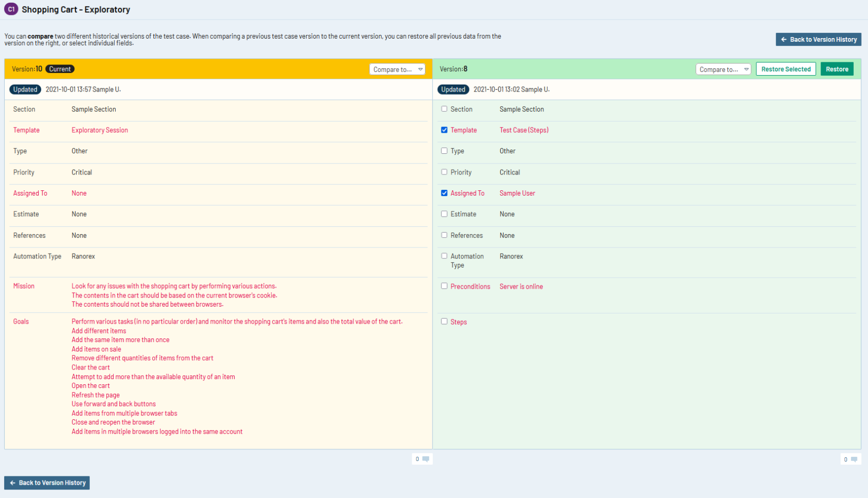
Task: Uncheck the Template checkbox
Action: click(x=444, y=130)
